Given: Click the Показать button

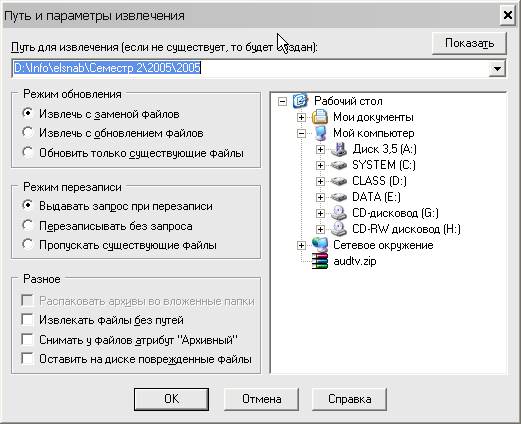Looking at the screenshot, I should pos(469,43).
